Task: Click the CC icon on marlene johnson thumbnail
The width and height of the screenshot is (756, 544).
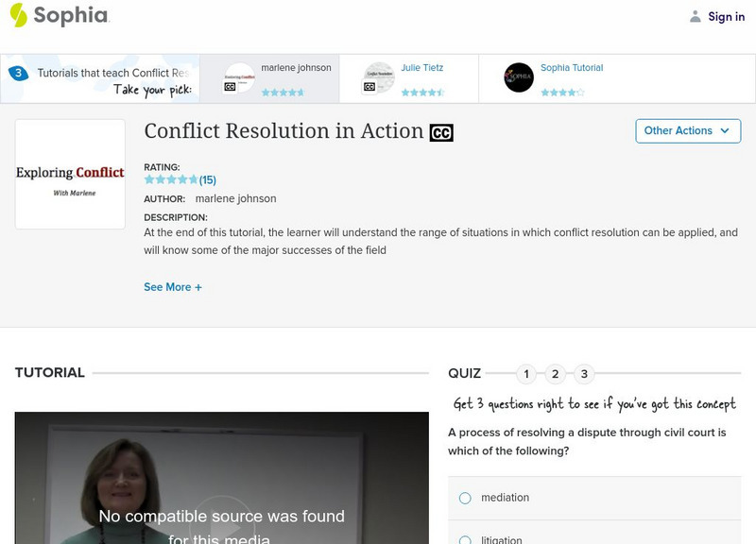Action: (230, 87)
